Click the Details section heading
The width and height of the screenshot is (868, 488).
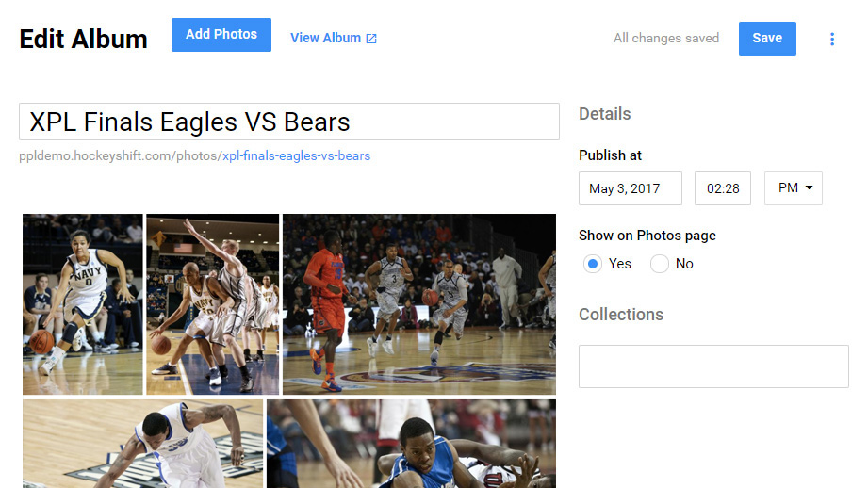pyautogui.click(x=605, y=114)
